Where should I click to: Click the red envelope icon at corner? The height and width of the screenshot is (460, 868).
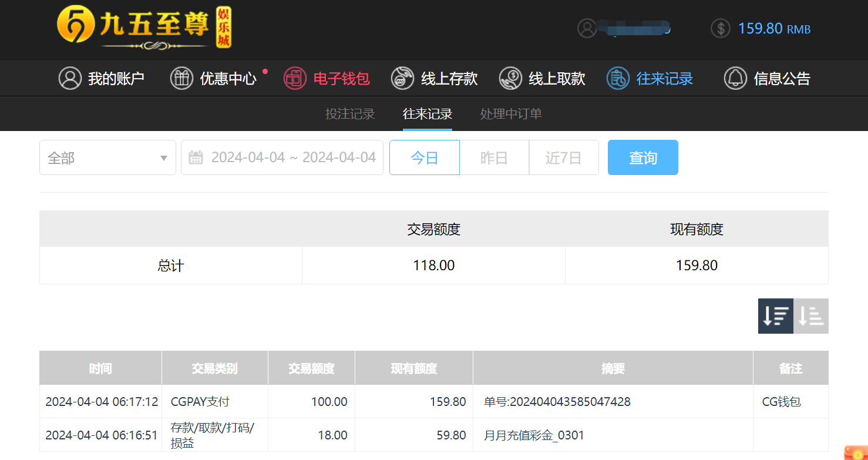tap(856, 452)
